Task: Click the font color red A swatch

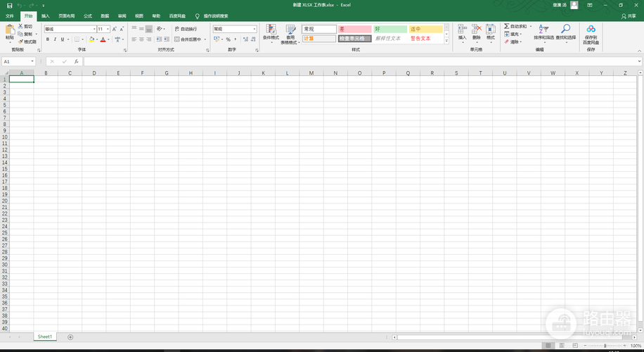Action: 103,39
